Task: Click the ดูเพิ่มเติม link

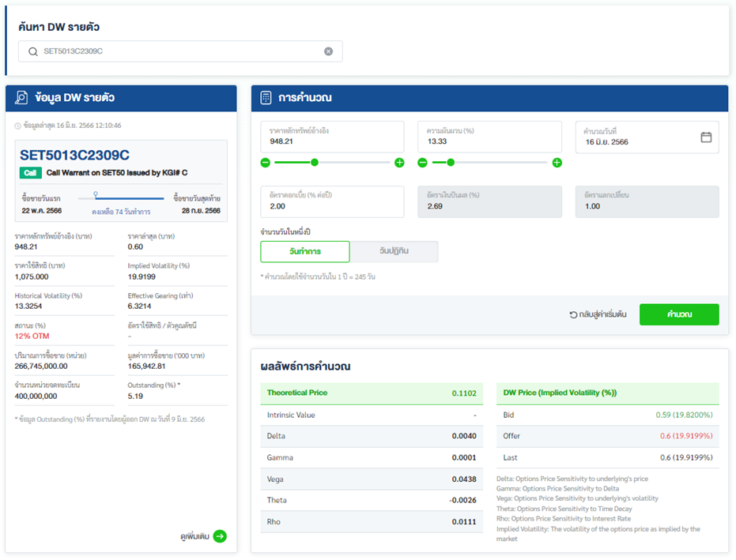Action: 194,536
